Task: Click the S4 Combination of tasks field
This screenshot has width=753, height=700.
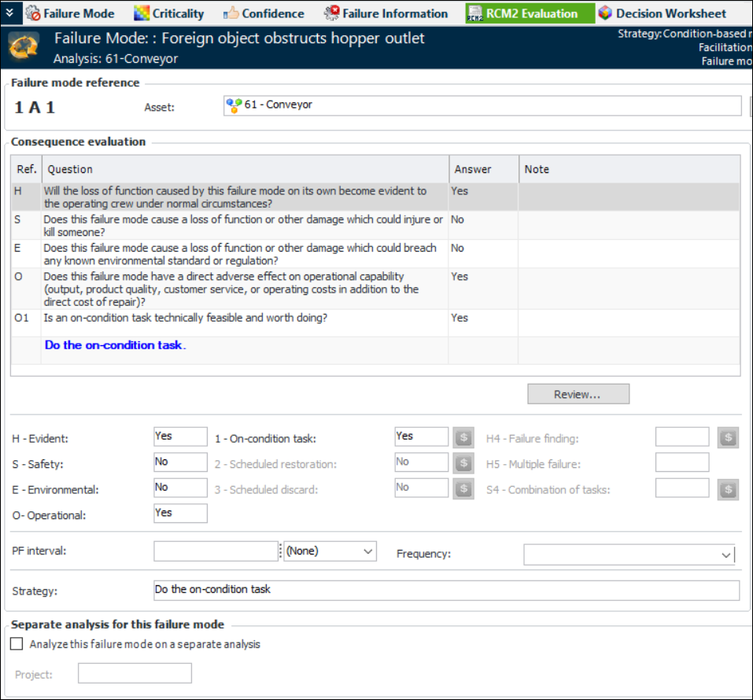Action: 682,488
